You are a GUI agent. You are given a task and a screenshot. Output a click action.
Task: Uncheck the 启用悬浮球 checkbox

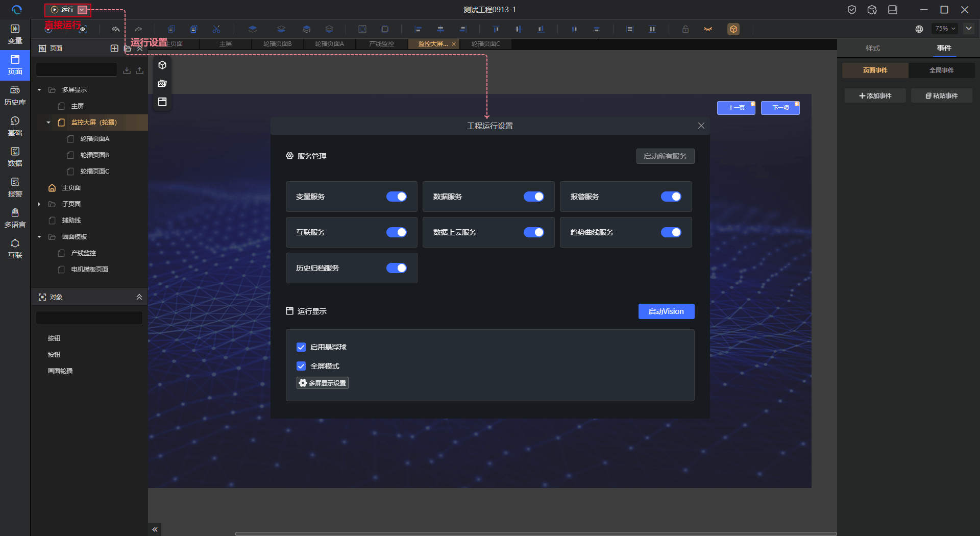(301, 347)
